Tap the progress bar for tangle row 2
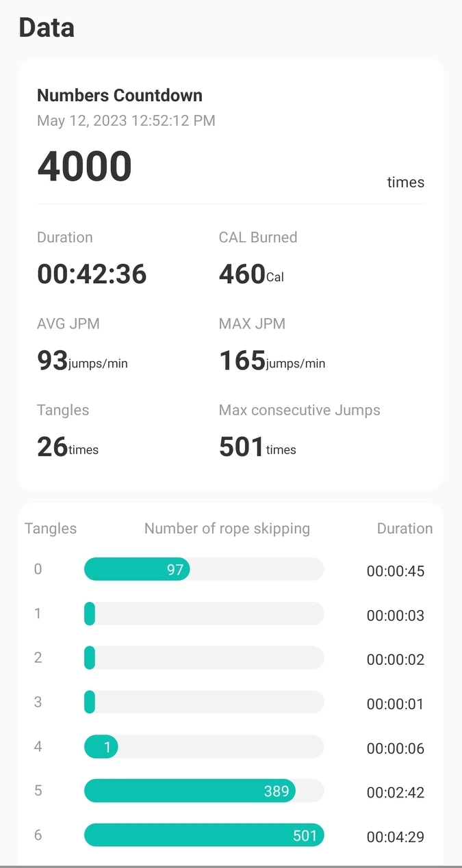This screenshot has width=462, height=868. pos(204,658)
